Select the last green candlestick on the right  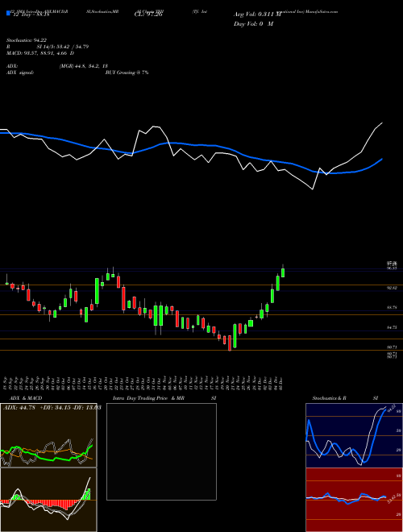[283, 272]
